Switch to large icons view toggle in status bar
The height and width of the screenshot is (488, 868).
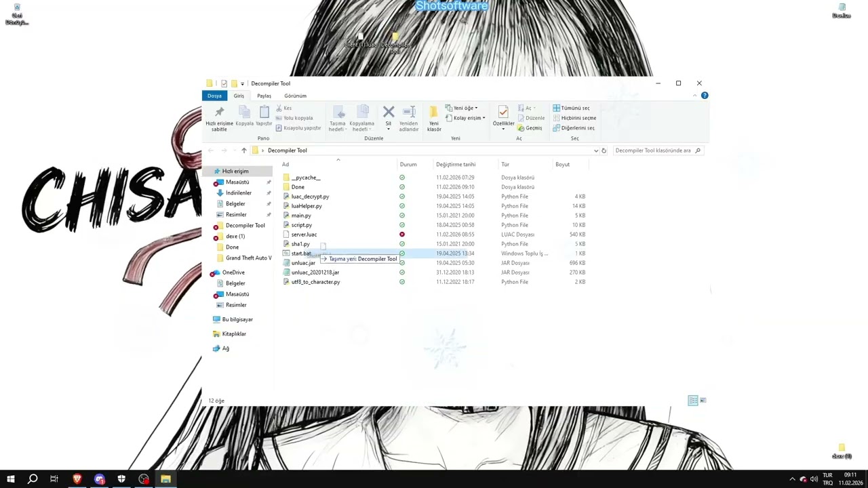[x=703, y=401]
